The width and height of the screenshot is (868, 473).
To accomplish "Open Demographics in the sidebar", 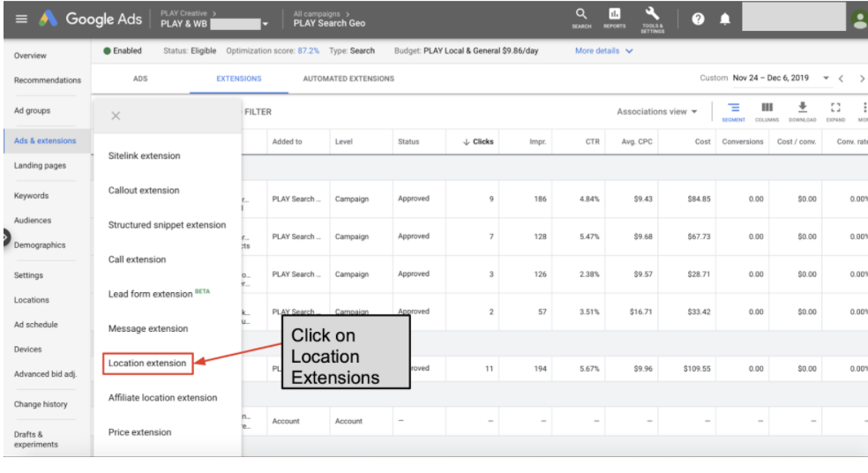I will [x=40, y=245].
